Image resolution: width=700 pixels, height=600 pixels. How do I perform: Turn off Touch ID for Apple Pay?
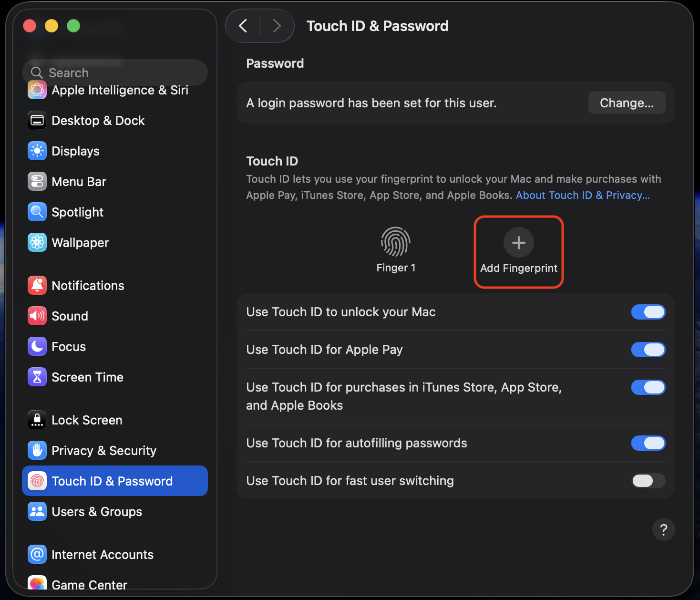click(x=649, y=350)
